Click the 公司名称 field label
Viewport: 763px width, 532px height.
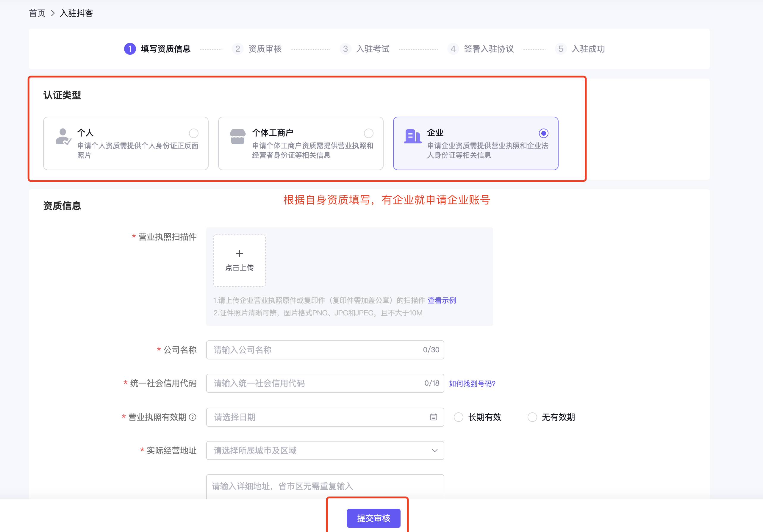click(180, 350)
